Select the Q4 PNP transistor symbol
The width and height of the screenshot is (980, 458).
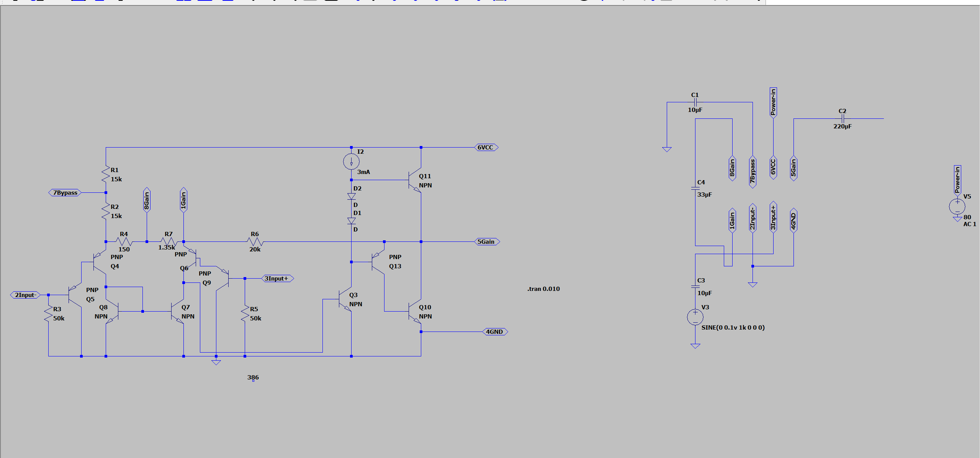point(100,262)
